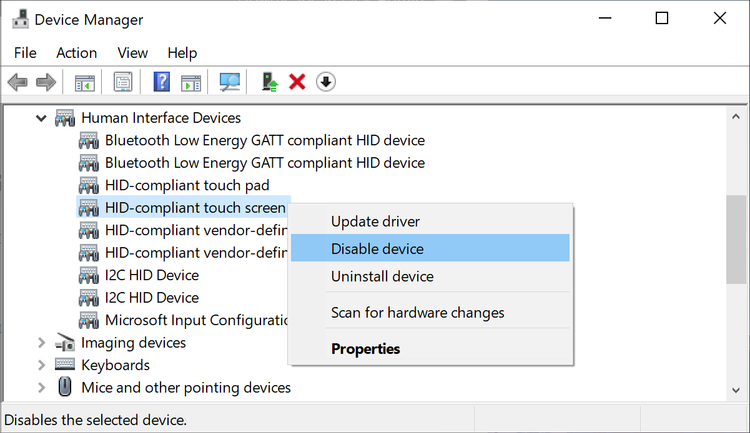Click the red X uninstall toolbar icon
The width and height of the screenshot is (750, 433).
coord(297,82)
